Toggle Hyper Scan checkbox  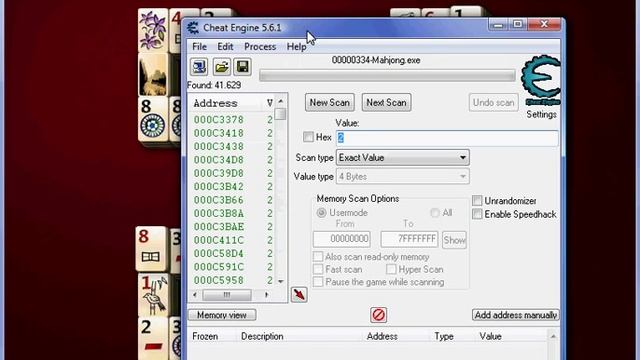click(x=391, y=269)
